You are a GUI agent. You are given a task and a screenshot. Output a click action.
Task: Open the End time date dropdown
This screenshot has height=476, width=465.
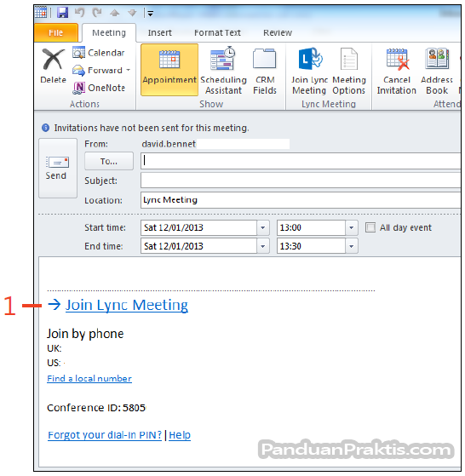(263, 246)
